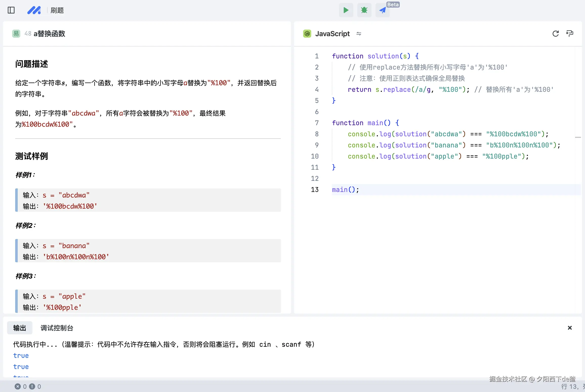
Task: Click the format code icon
Action: pyautogui.click(x=570, y=34)
